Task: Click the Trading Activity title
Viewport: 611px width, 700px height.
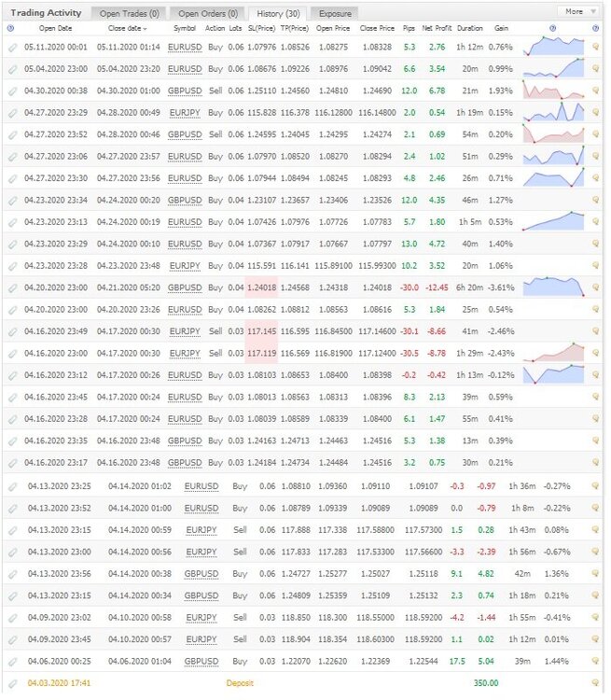Action: pyautogui.click(x=46, y=13)
